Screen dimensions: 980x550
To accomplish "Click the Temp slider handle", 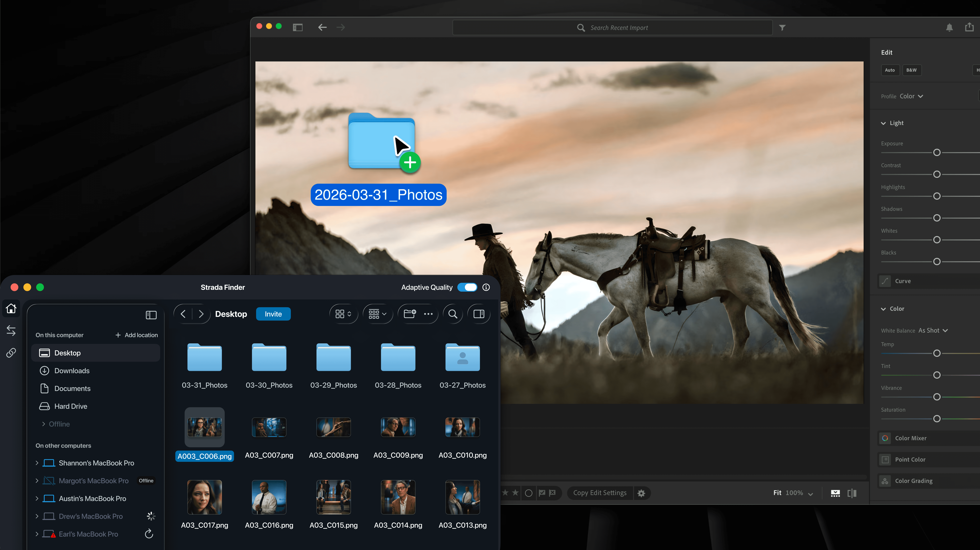I will [x=937, y=353].
